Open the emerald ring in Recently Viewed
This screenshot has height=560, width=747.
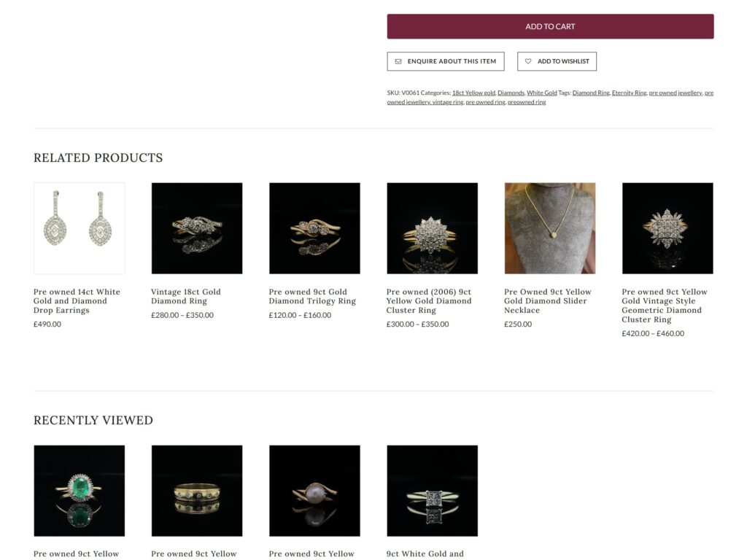point(79,491)
